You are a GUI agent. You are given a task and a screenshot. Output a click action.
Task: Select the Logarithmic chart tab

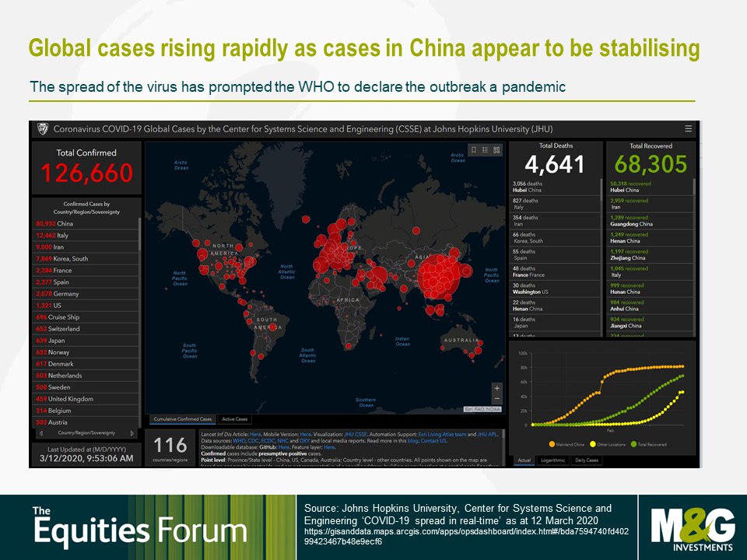(552, 460)
